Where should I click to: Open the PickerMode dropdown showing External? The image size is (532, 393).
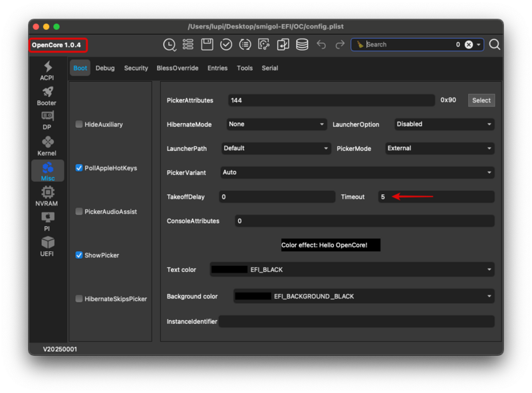click(x=440, y=148)
